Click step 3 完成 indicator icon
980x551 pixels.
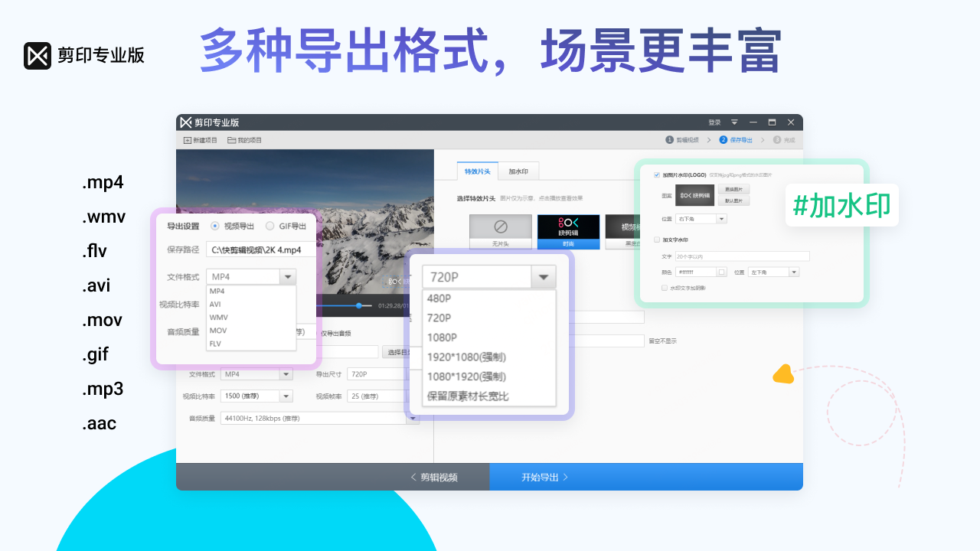tap(777, 139)
